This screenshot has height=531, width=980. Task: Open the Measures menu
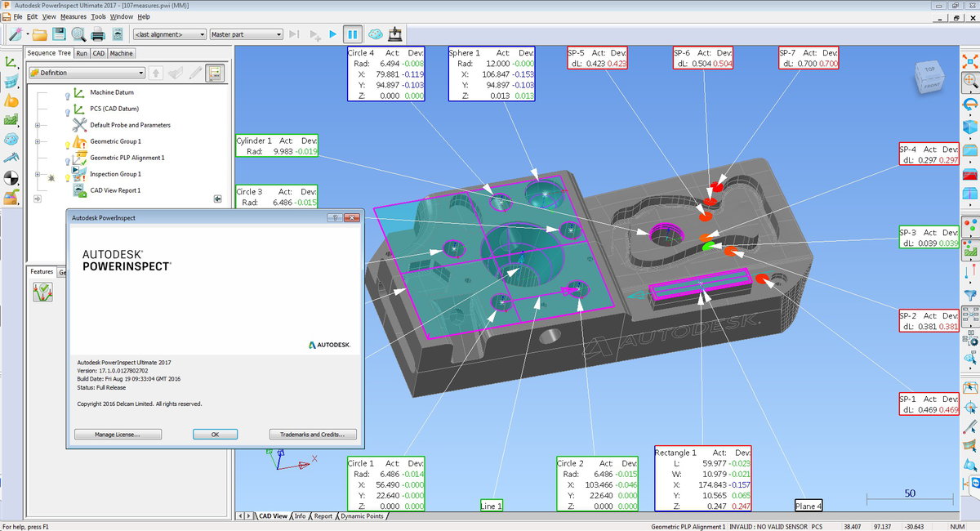(73, 16)
